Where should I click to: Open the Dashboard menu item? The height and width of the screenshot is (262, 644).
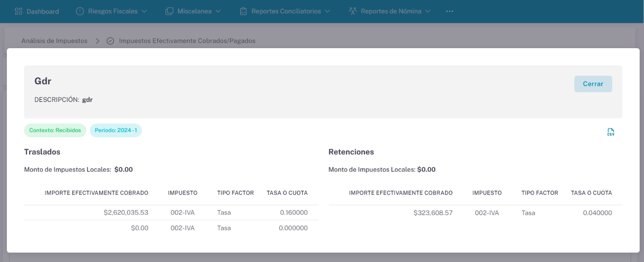(x=43, y=11)
